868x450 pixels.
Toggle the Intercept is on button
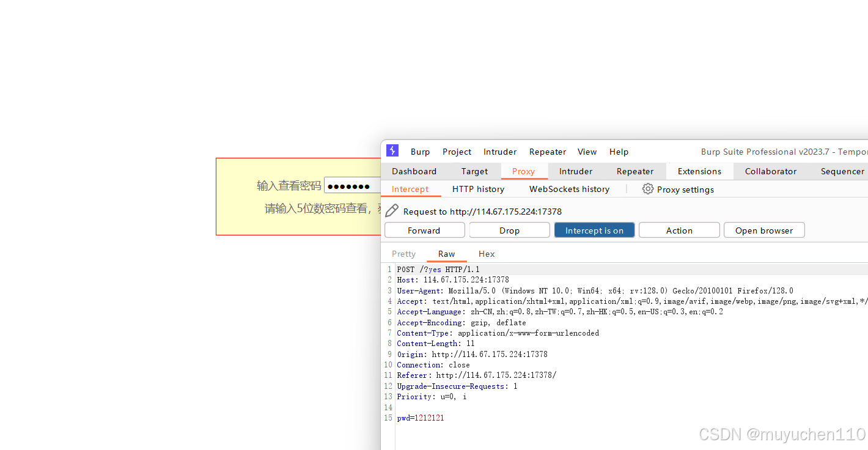tap(594, 231)
